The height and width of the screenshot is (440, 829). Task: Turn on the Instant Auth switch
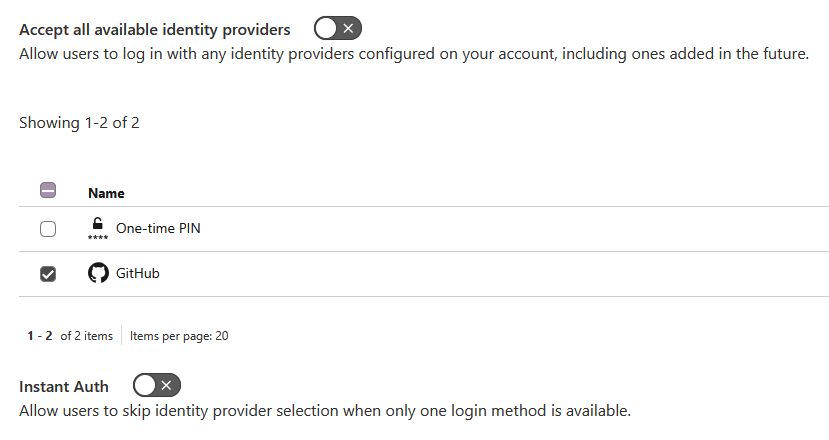[157, 386]
